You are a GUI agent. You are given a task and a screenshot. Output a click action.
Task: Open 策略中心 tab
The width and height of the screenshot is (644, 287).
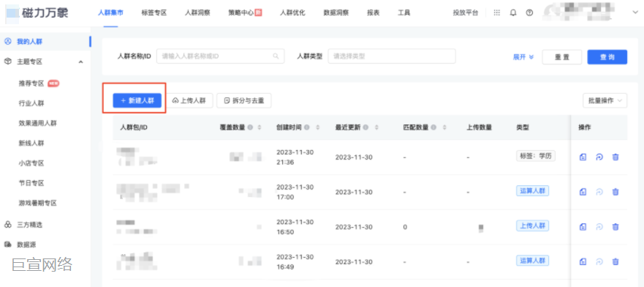pyautogui.click(x=245, y=12)
